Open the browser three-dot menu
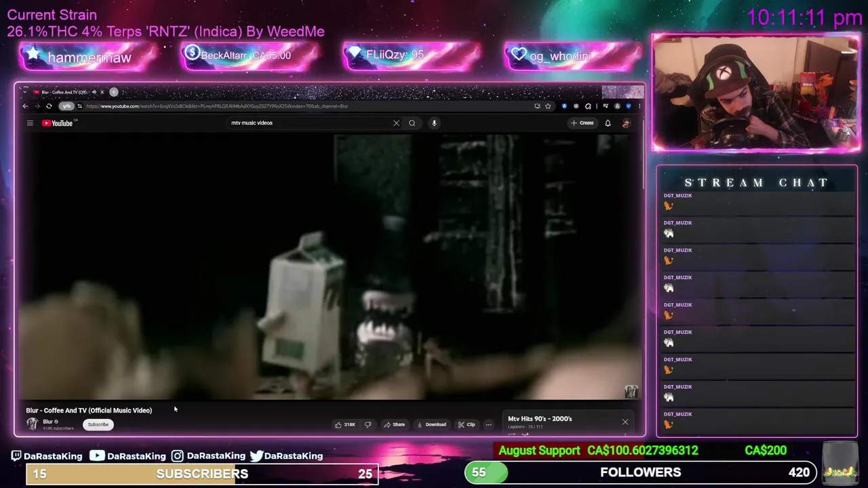The image size is (868, 488). [639, 106]
